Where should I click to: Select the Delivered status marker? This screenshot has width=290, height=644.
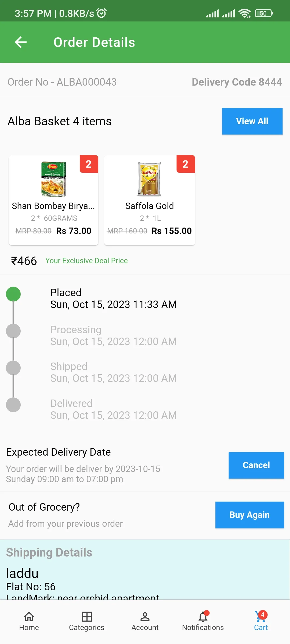13,405
